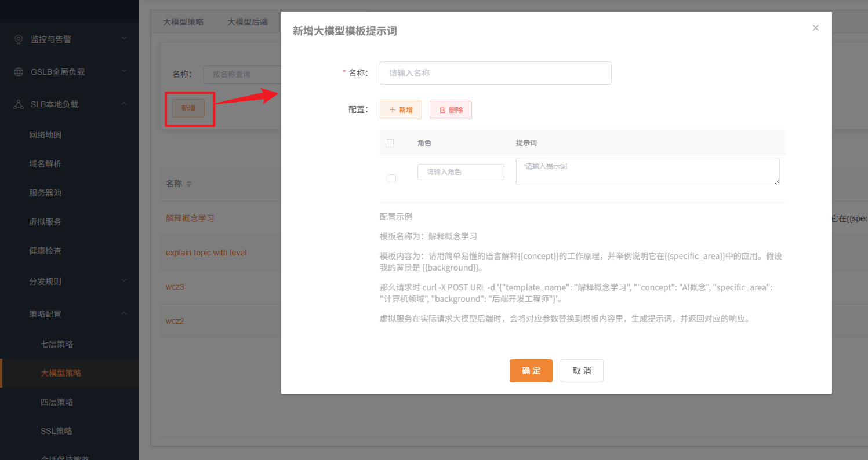Click the 请输入提示词 textarea

click(x=647, y=171)
